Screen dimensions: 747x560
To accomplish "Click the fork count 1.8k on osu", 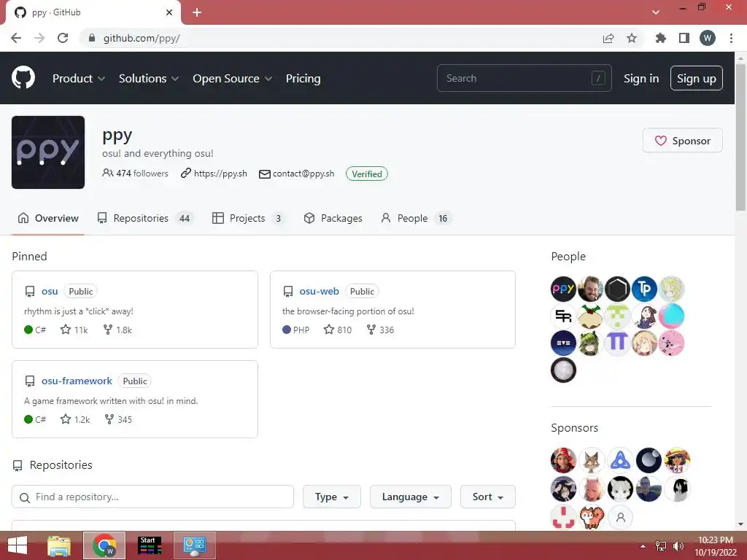I will (x=117, y=330).
